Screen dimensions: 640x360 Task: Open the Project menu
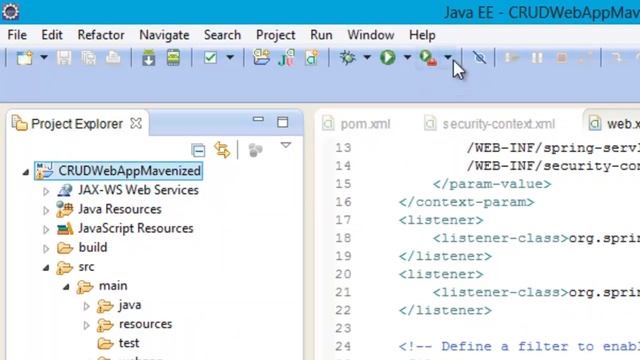(276, 35)
